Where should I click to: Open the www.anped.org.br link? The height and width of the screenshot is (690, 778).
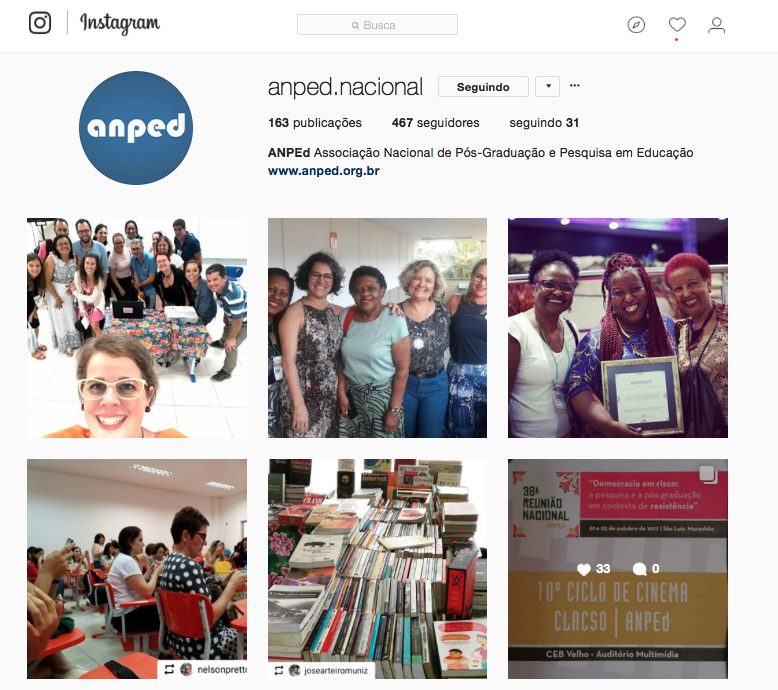pyautogui.click(x=324, y=171)
